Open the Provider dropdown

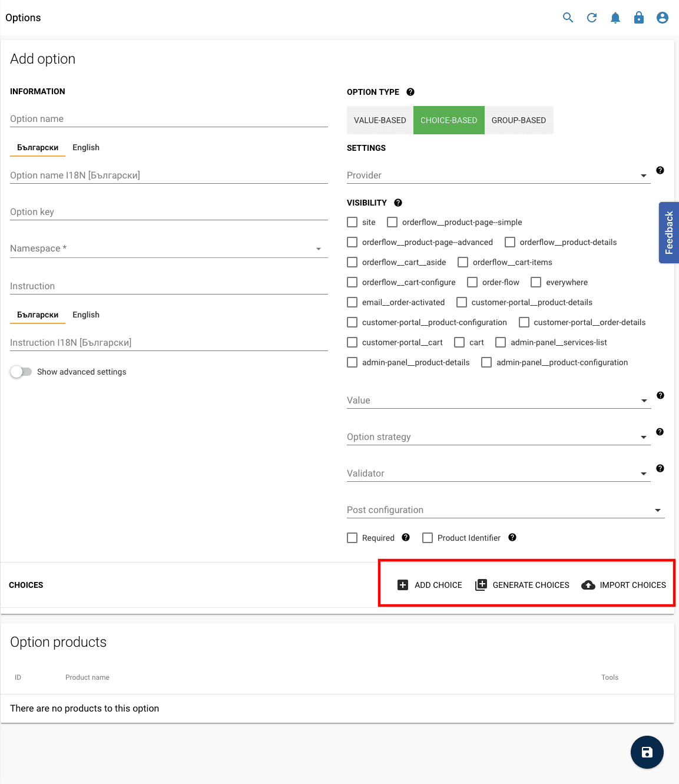tap(643, 175)
